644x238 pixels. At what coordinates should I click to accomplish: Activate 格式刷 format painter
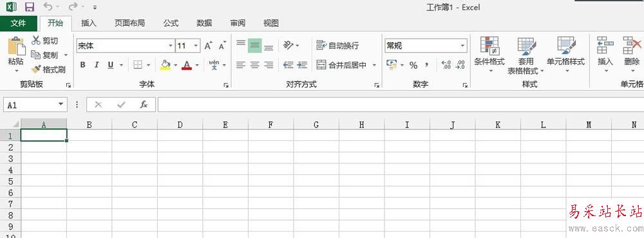(48, 69)
